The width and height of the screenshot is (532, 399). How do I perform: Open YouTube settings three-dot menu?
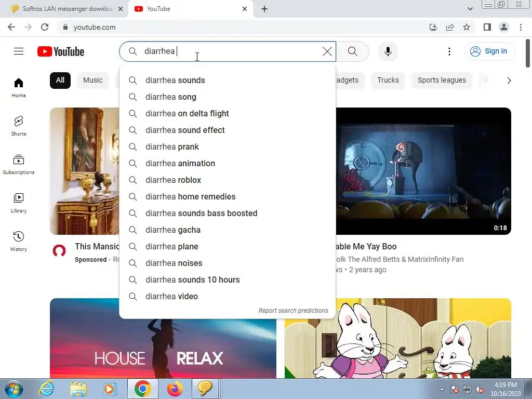[449, 51]
